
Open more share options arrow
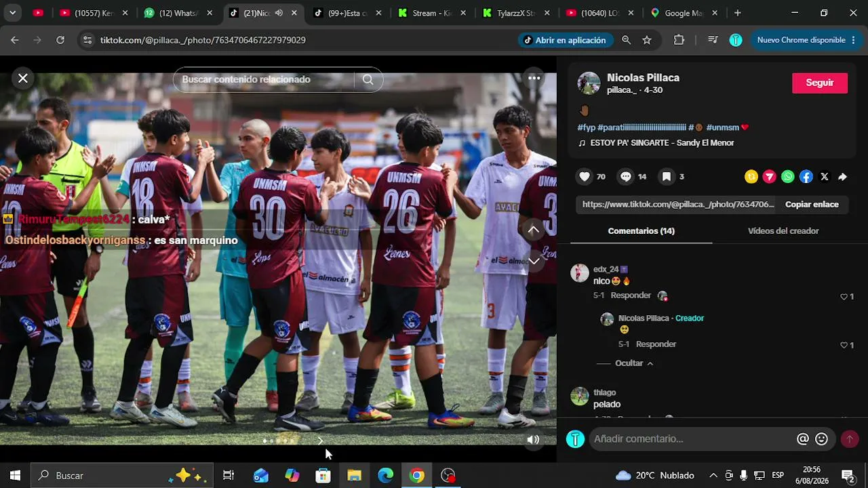[842, 177]
